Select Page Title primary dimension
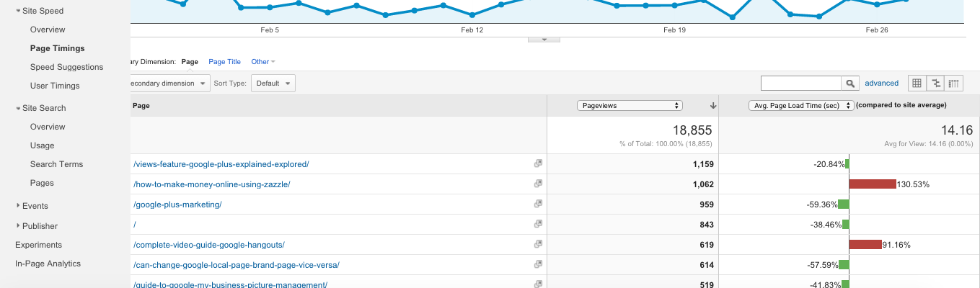This screenshot has width=980, height=288. click(224, 62)
